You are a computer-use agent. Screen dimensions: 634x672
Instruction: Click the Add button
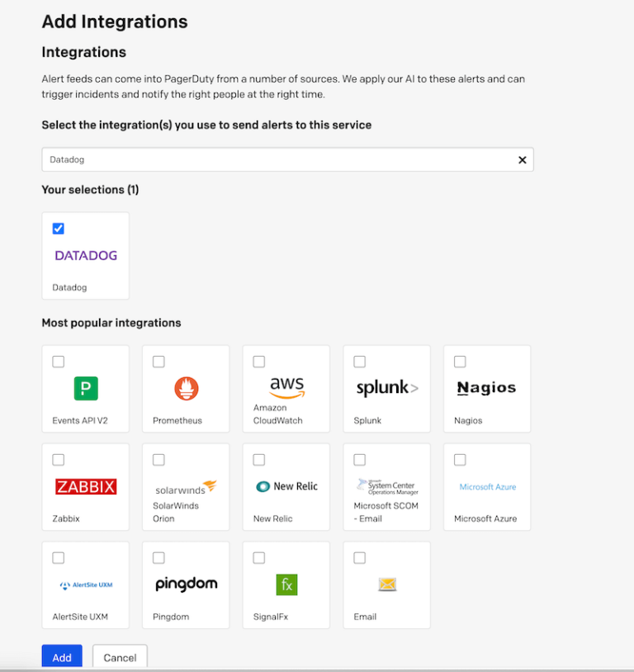[61, 657]
